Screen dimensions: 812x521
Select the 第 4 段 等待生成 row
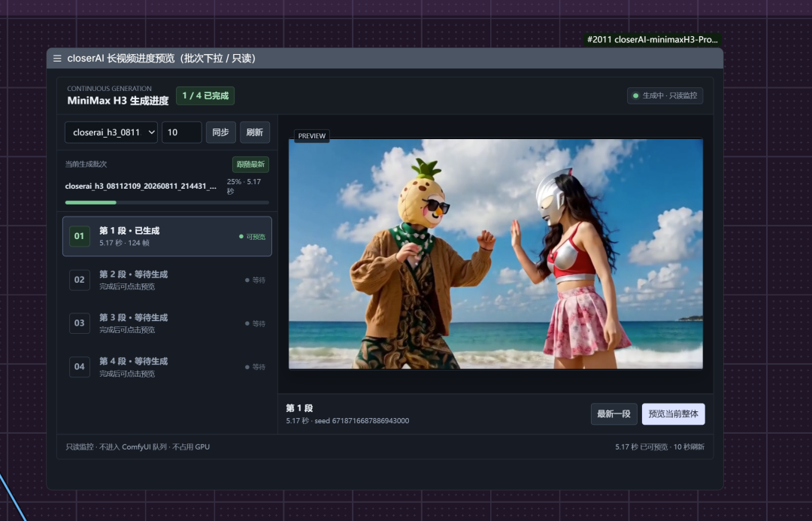click(x=167, y=367)
